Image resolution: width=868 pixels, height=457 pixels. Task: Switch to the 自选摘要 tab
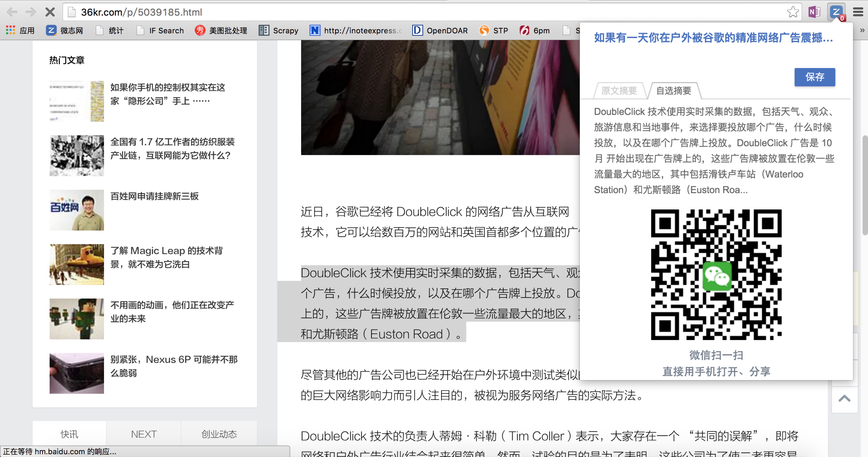[x=674, y=91]
